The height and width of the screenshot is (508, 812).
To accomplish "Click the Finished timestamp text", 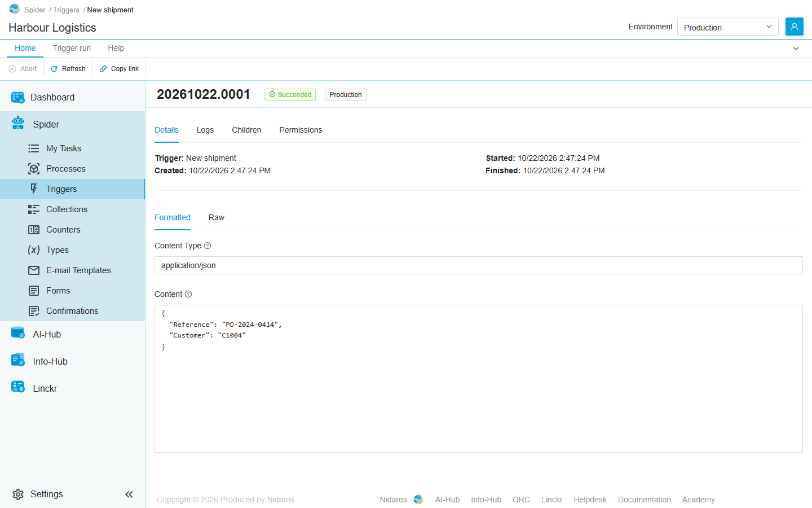I will tap(545, 170).
